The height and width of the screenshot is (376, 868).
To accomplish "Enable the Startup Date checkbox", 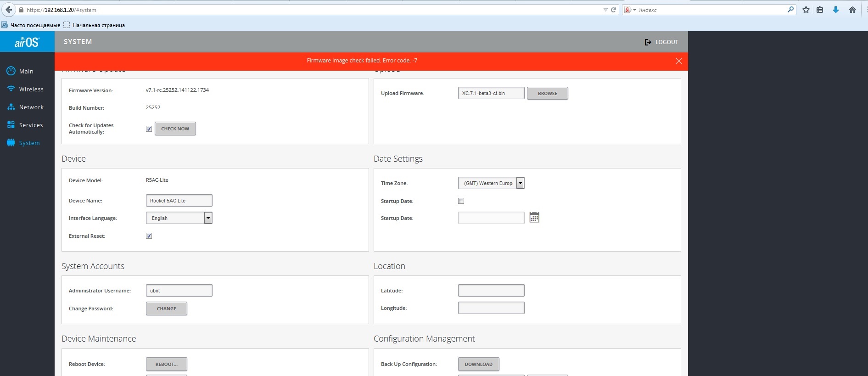I will 461,201.
